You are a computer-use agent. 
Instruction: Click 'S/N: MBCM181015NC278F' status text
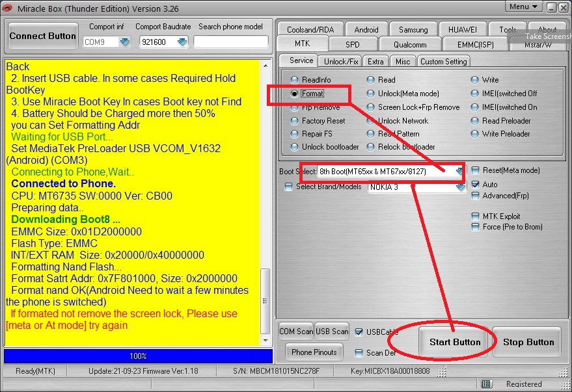(x=276, y=371)
